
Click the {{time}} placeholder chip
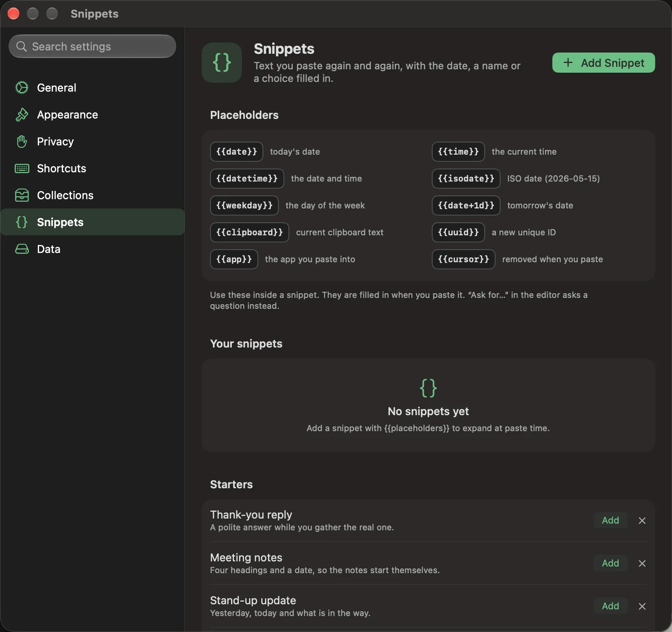pyautogui.click(x=458, y=152)
